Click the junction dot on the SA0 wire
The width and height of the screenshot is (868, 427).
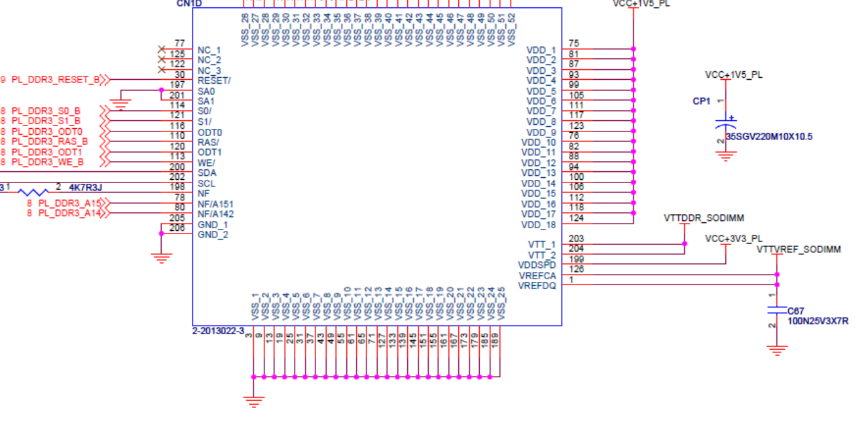tap(161, 90)
